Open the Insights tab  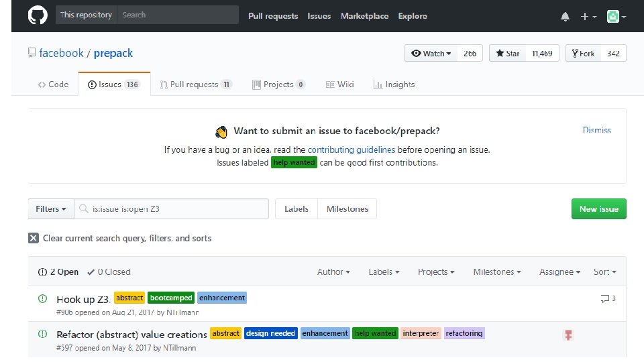click(394, 84)
